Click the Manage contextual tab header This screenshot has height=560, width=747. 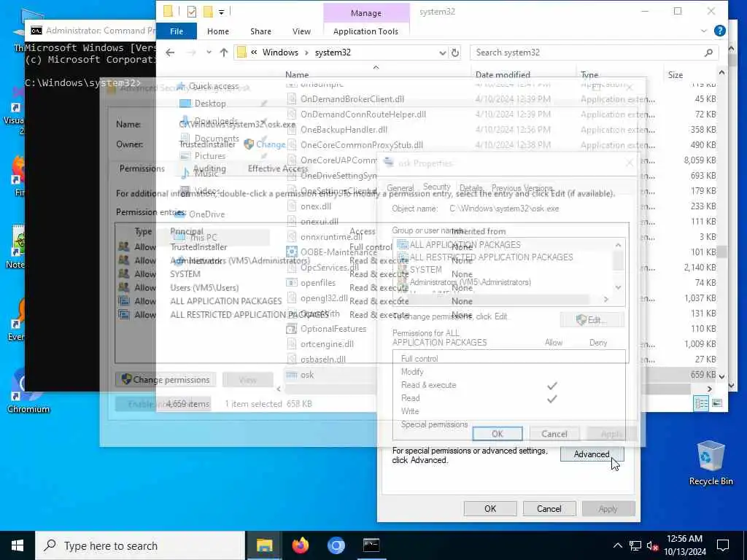click(366, 13)
